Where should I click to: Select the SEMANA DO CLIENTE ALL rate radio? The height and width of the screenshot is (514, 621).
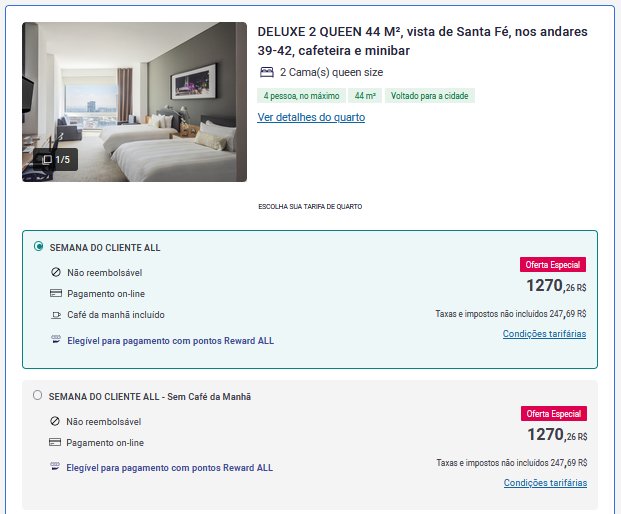pyautogui.click(x=38, y=246)
